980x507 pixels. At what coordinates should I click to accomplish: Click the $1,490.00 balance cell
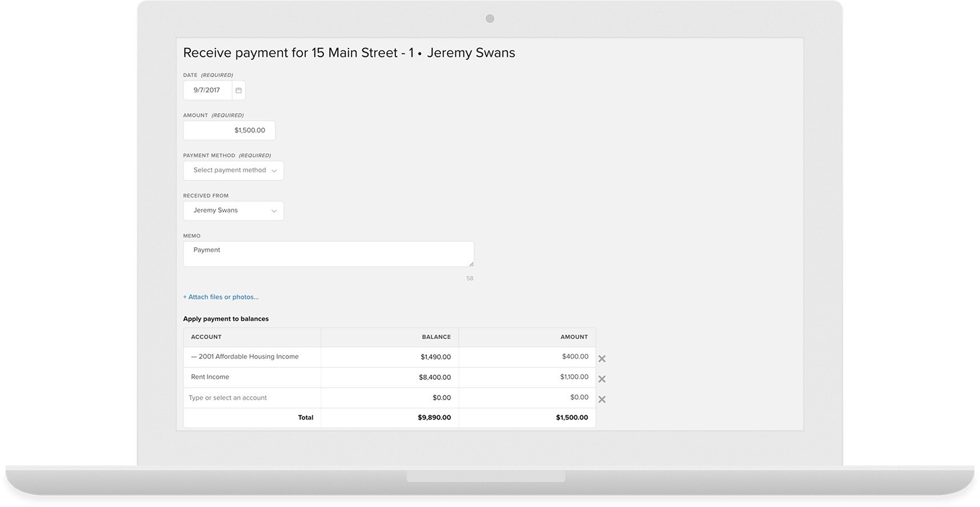pos(390,357)
